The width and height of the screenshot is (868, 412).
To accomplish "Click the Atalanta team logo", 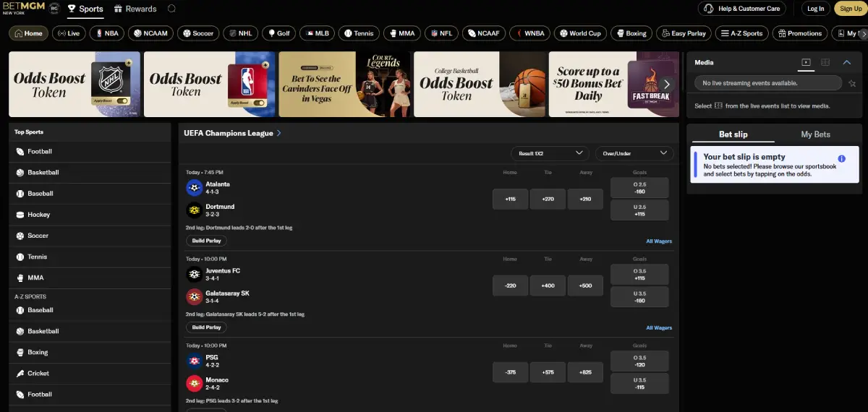I will pos(194,188).
